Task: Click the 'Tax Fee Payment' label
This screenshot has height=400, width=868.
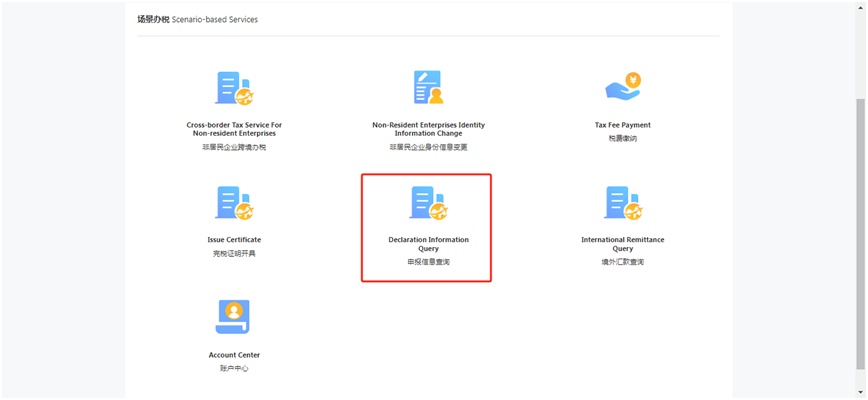Action: [623, 125]
